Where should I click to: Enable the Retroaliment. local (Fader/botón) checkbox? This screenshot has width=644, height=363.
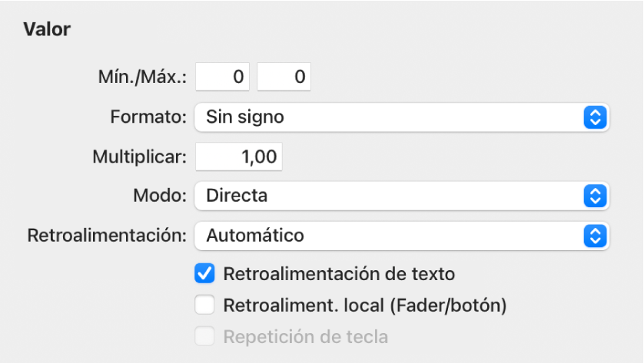tap(204, 305)
